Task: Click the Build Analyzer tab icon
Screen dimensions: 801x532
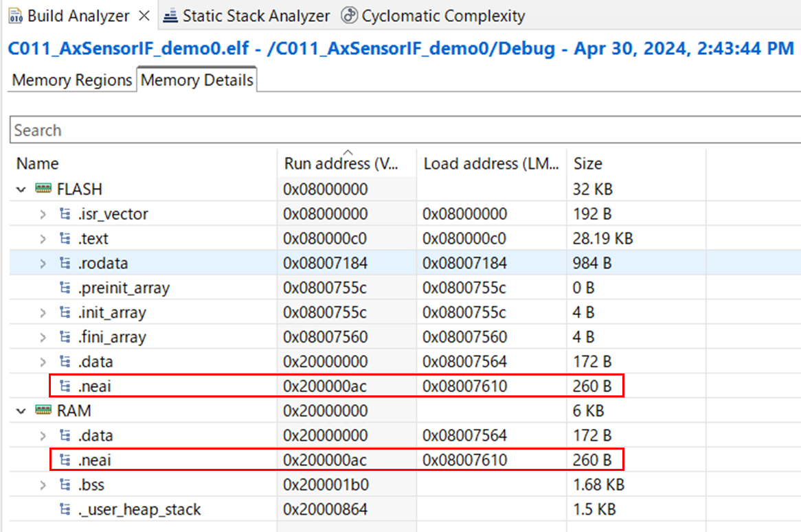Action: (x=14, y=15)
